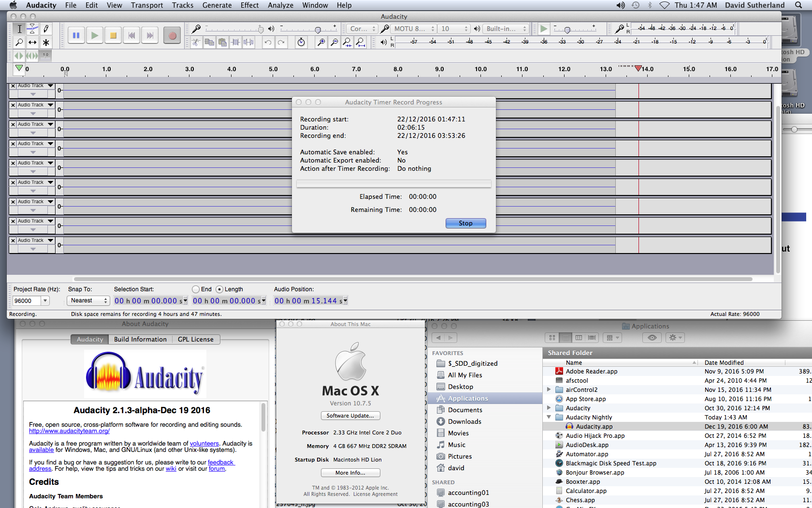Click the Finder Quick Look eye button
Screen dimensions: 812x508
coord(652,338)
